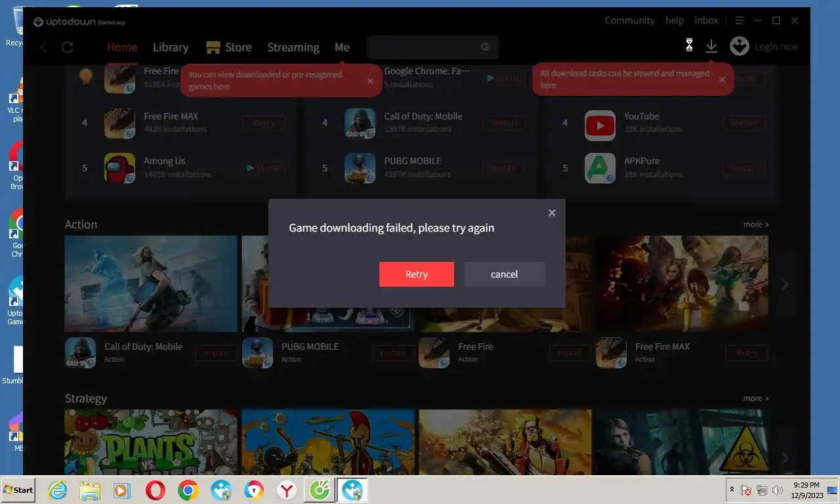
Task: Click the YouTube app icon
Action: pyautogui.click(x=600, y=125)
